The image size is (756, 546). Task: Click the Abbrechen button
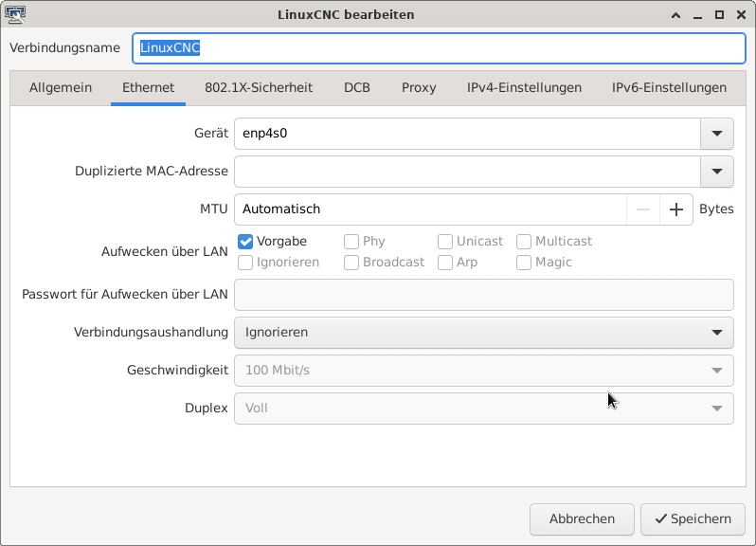[x=582, y=519]
